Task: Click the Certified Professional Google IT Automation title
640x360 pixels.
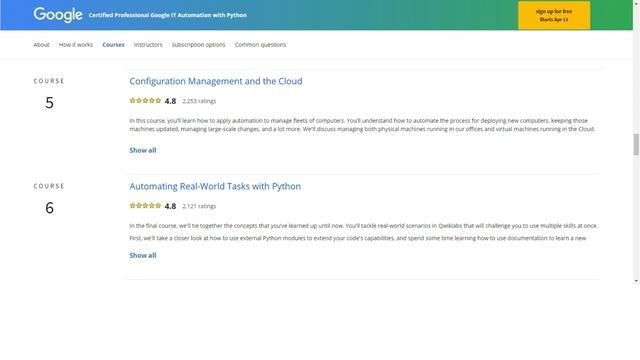Action: click(167, 15)
